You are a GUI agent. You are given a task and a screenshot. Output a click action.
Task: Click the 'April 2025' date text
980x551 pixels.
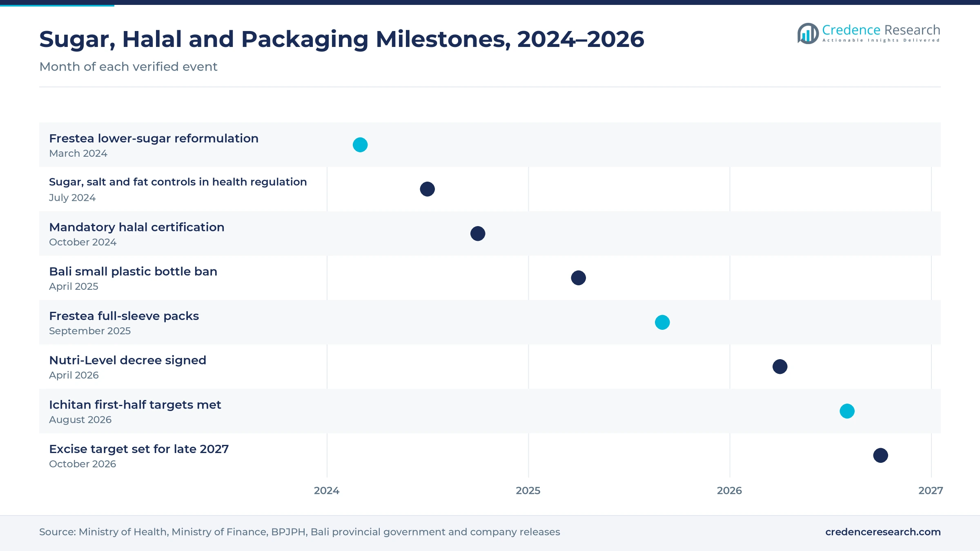click(x=73, y=287)
